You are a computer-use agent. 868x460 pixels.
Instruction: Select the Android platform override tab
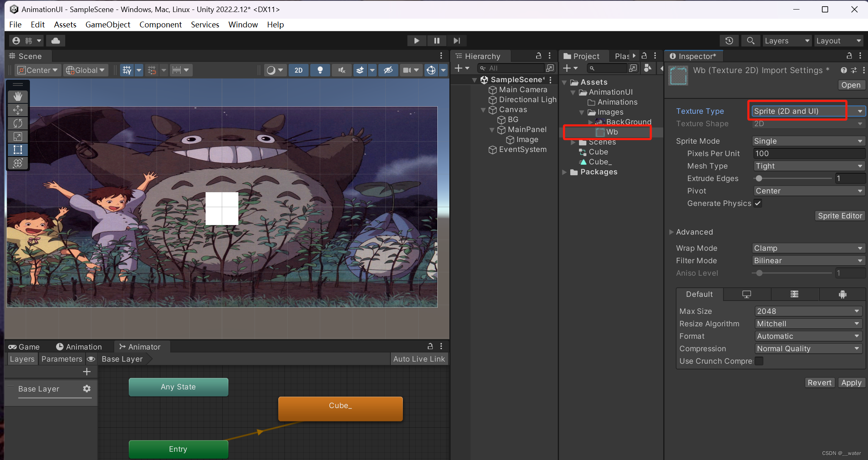point(843,294)
